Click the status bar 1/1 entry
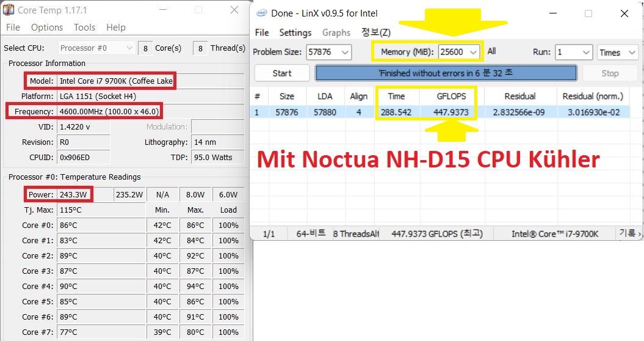The width and height of the screenshot is (644, 341). (x=269, y=234)
